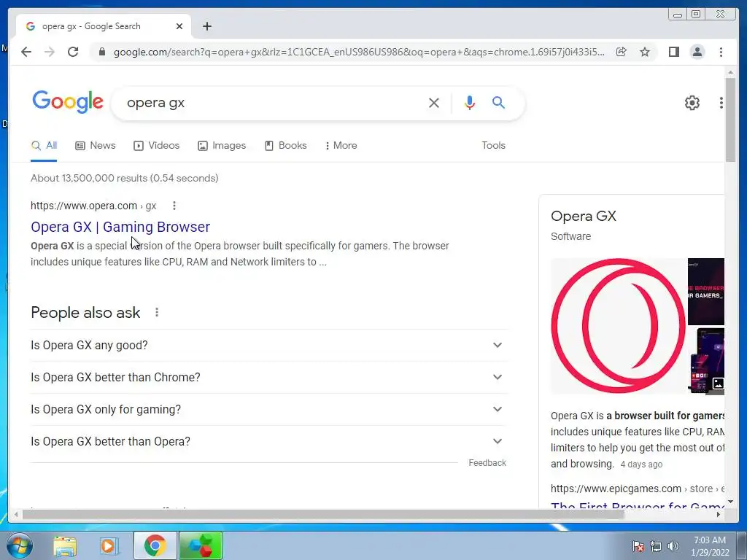Click vertical scrollbar thumb
747x560 pixels.
pos(730,120)
